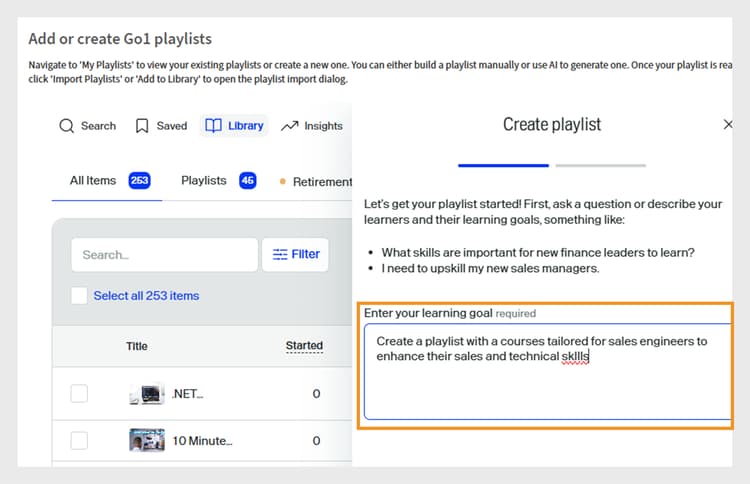Sort by the Started column header

304,346
